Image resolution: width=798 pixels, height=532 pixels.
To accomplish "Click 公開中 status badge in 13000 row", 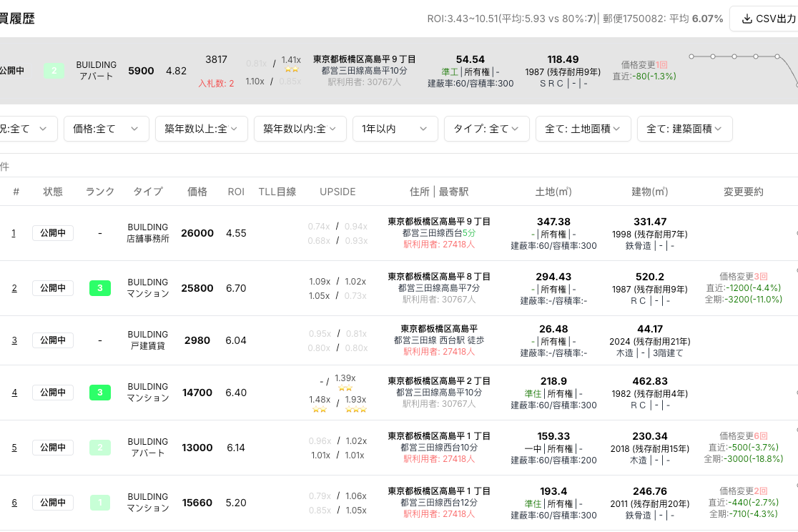I will [53, 448].
